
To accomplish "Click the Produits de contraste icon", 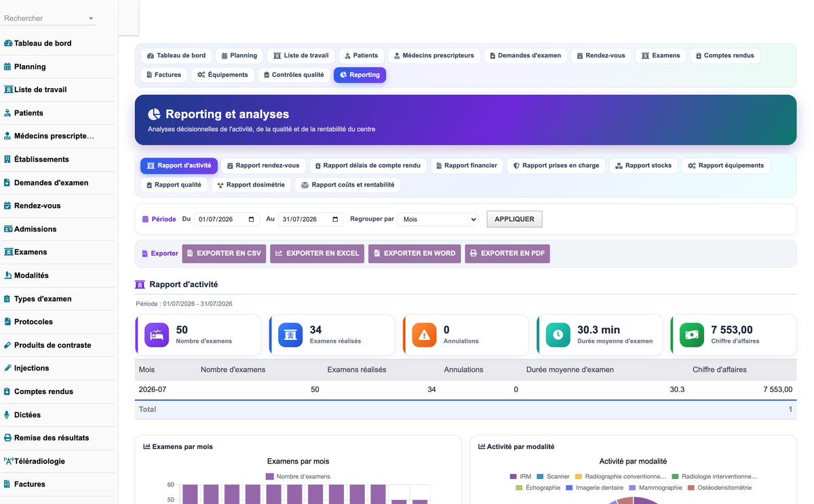I will pyautogui.click(x=7, y=345).
